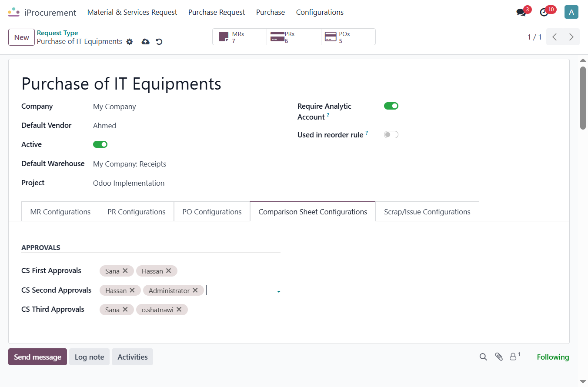Open attachments via the paperclip icon
Screen dimensions: 588x387
tap(499, 357)
